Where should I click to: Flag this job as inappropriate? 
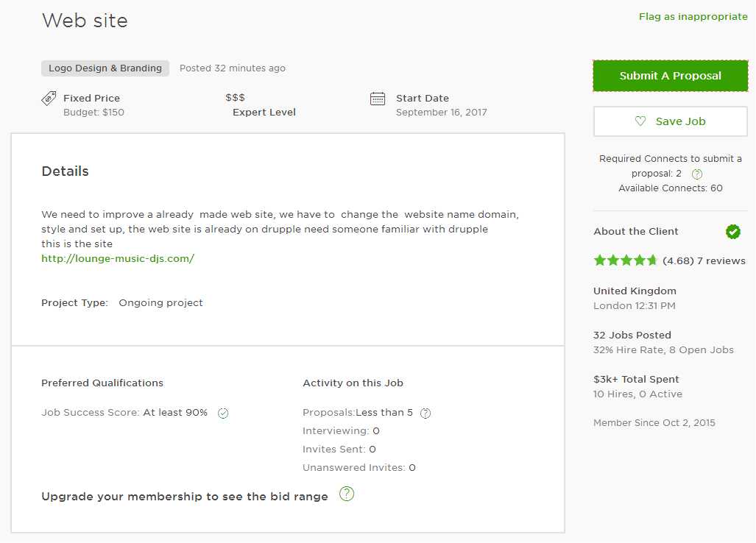click(693, 17)
